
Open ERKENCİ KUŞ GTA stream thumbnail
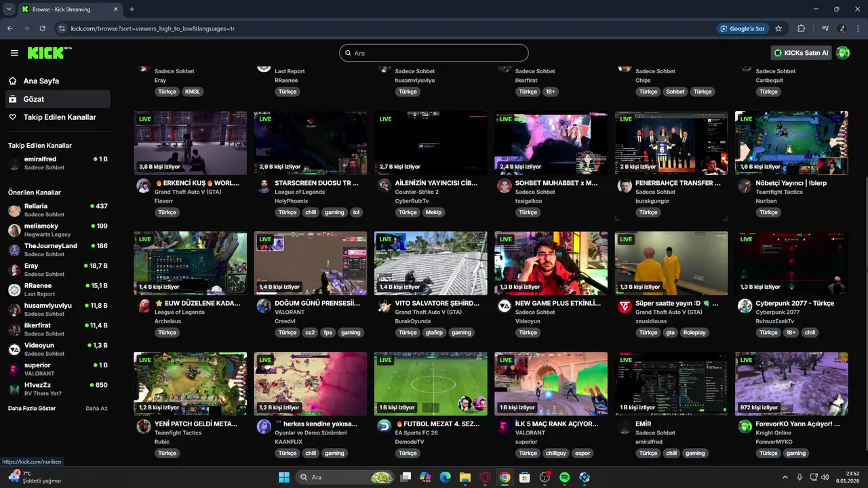click(191, 143)
